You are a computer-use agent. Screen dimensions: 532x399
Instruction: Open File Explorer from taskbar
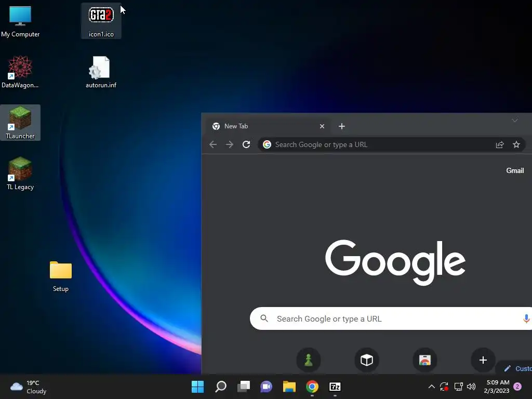(x=289, y=387)
